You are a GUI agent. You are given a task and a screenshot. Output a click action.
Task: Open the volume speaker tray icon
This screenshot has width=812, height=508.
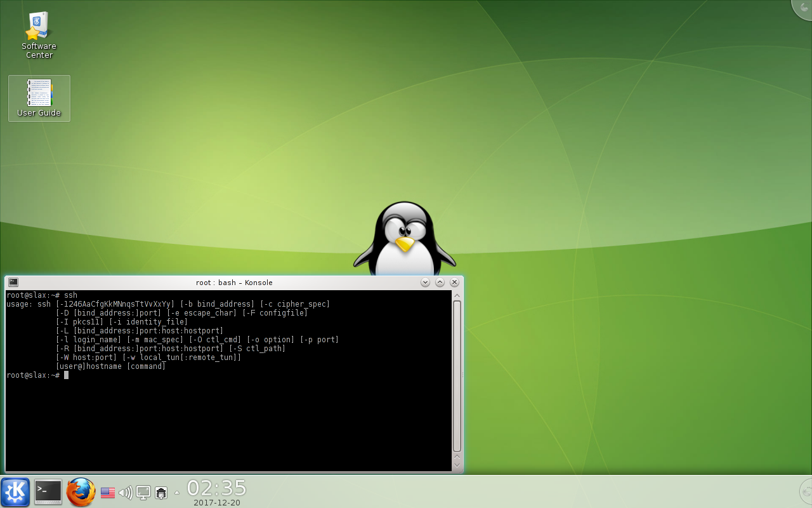126,492
